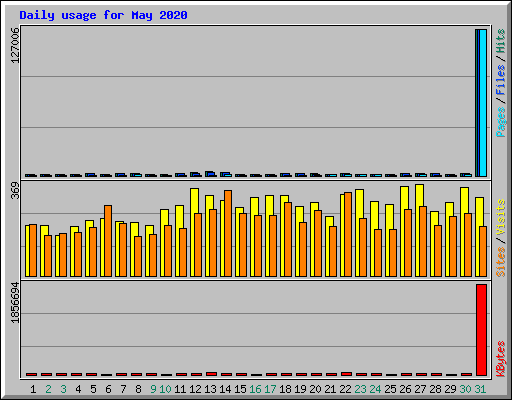Screen dimensions: 512x400
Task: Select day label 28 on the x-axis
Action: pyautogui.click(x=435, y=389)
